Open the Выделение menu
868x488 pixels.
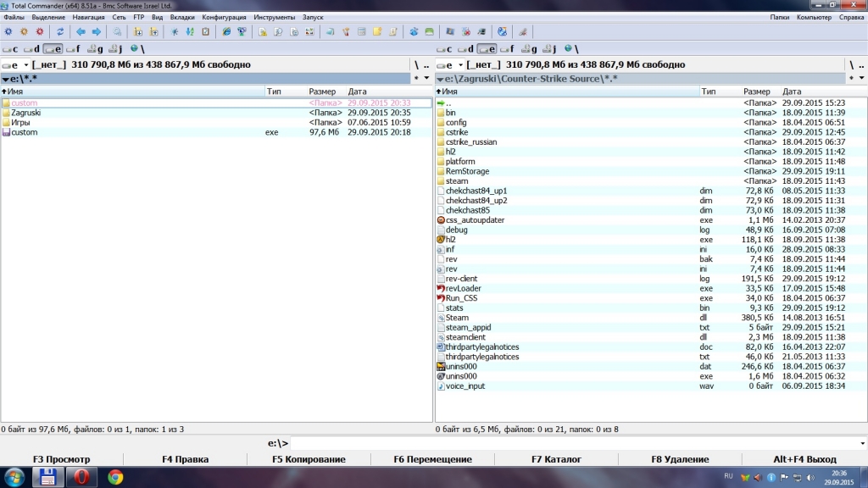[x=48, y=17]
